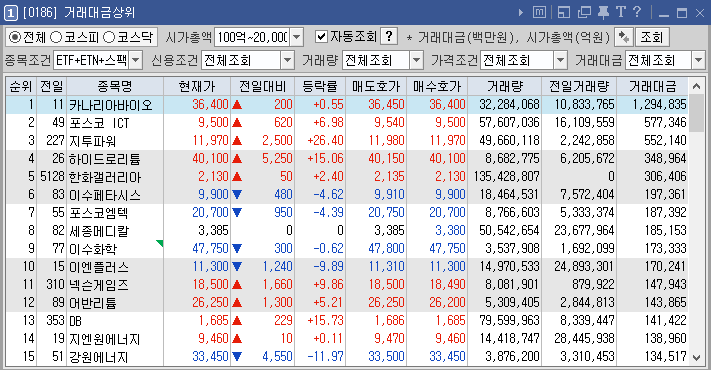711x370 pixels.
Task: Sort by the 전일거래량 column header
Action: coord(579,86)
